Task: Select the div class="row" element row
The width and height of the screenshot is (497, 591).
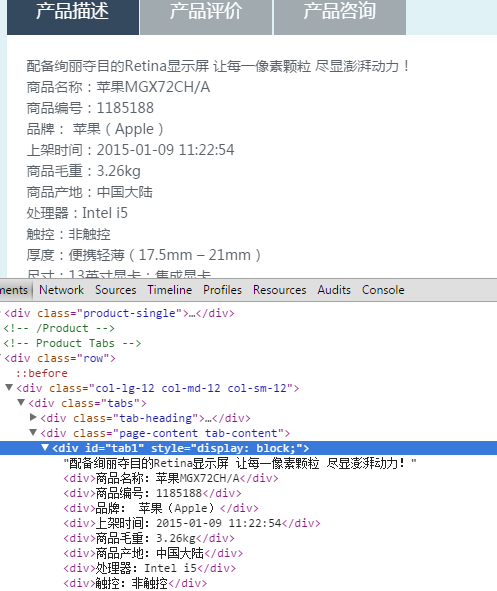Action: click(60, 358)
